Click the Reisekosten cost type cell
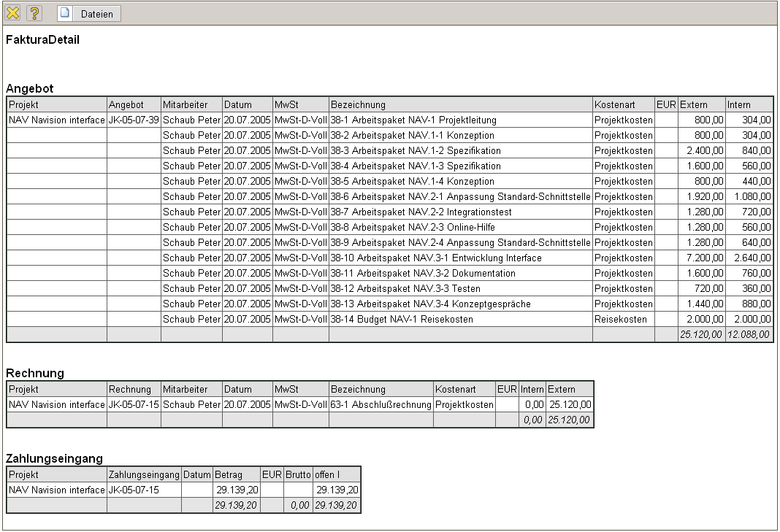 pos(619,319)
